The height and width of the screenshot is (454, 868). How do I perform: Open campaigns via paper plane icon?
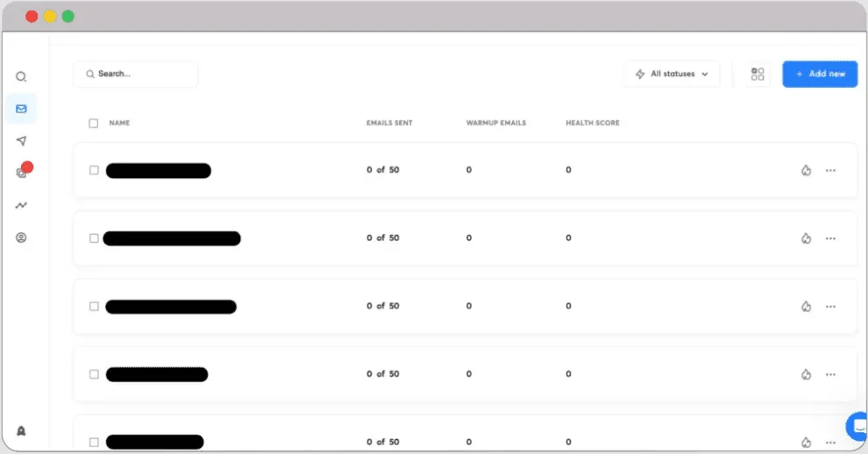[x=21, y=141]
